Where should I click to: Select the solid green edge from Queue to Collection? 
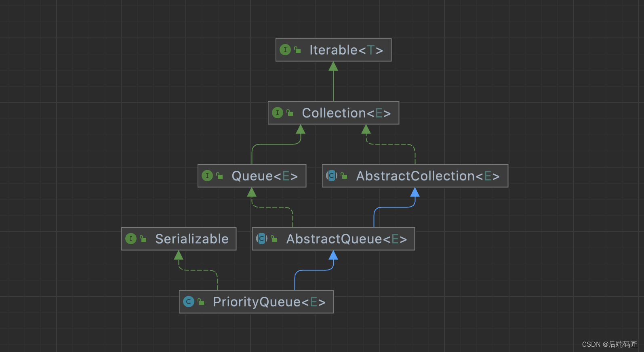[276, 144]
